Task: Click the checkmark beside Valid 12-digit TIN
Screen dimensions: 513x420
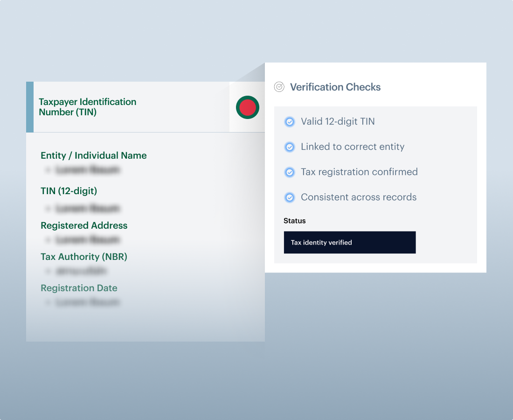Action: click(x=290, y=122)
